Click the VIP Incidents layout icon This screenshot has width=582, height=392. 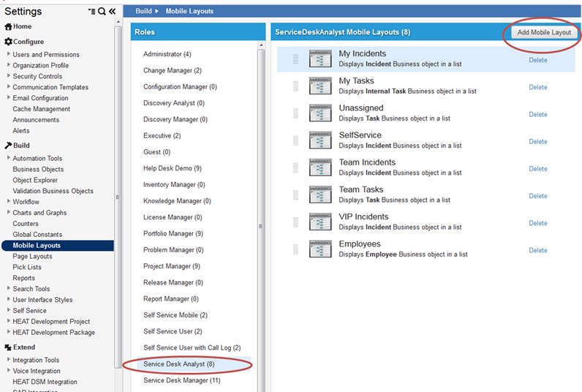pos(320,222)
